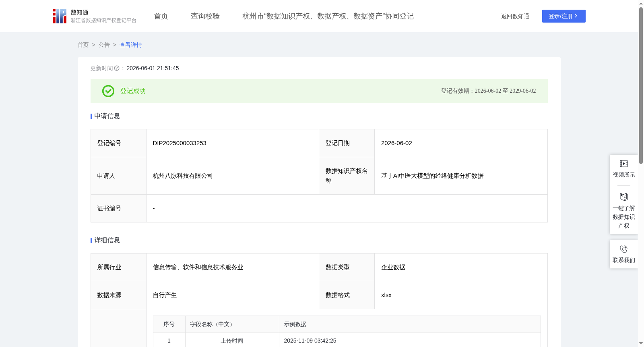Click the 数据格式 label cell
This screenshot has width=644, height=347.
pos(347,295)
